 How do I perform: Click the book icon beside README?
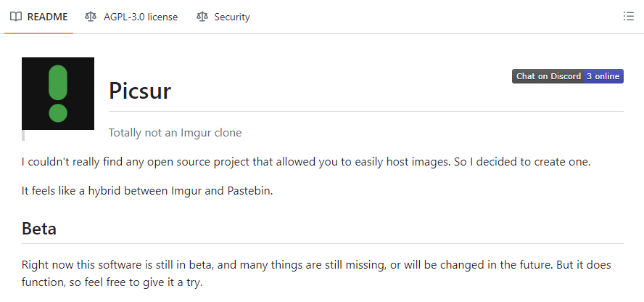[x=16, y=17]
